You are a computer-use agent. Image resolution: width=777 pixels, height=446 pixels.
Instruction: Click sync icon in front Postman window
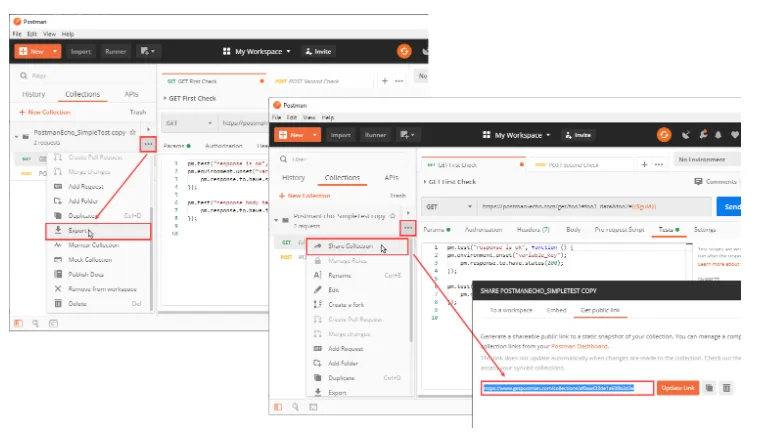664,135
